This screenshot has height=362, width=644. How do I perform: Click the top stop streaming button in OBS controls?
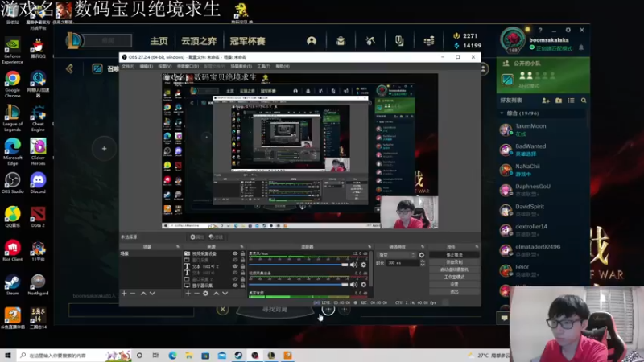tap(454, 255)
